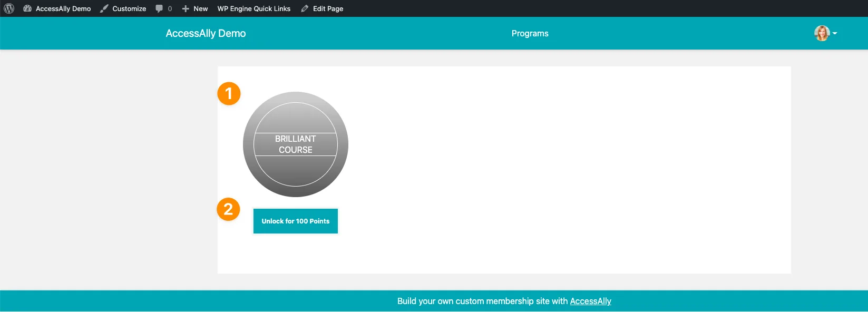Expand the caret next to user avatar
868x312 pixels.
coord(835,33)
